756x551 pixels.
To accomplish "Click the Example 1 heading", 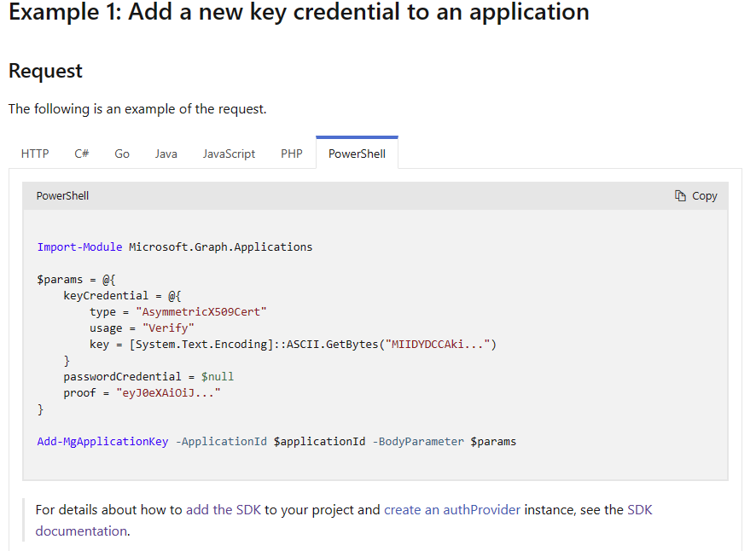I will point(298,13).
